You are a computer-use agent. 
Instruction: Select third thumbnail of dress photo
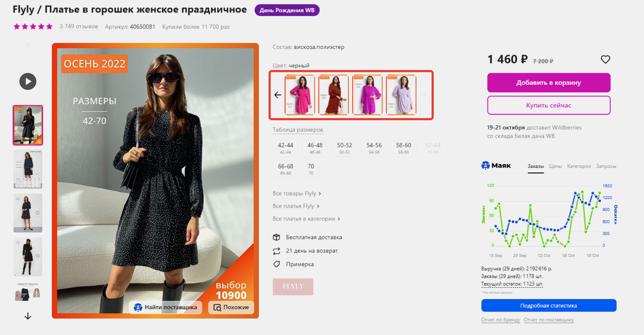(28, 213)
